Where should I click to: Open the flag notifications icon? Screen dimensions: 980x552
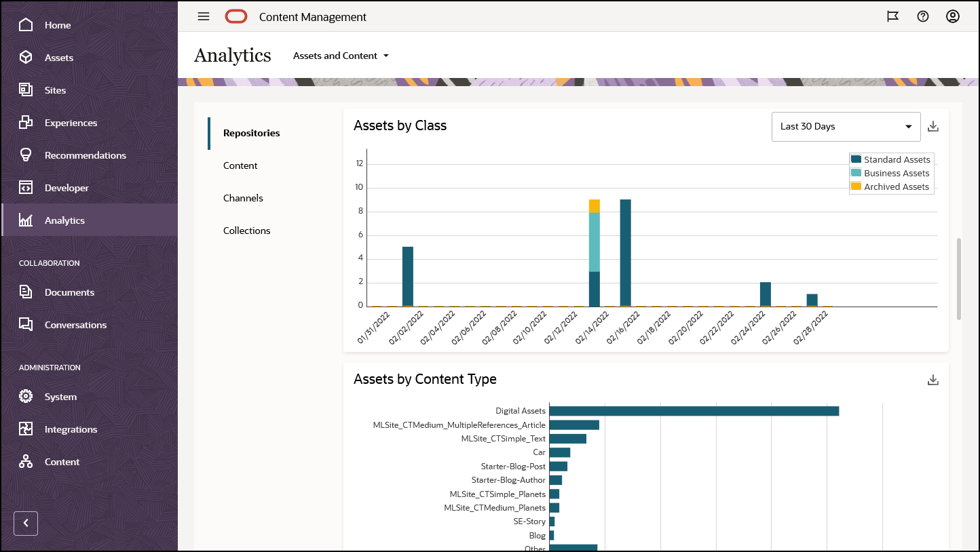893,17
